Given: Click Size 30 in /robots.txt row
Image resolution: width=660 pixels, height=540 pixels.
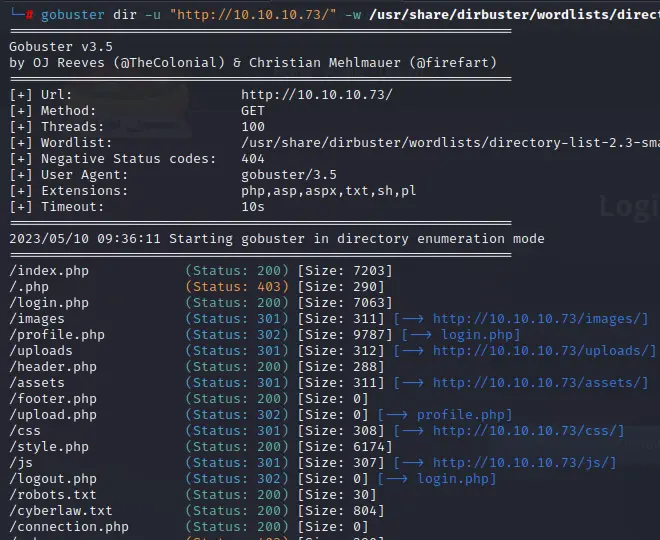Looking at the screenshot, I should [x=337, y=495].
